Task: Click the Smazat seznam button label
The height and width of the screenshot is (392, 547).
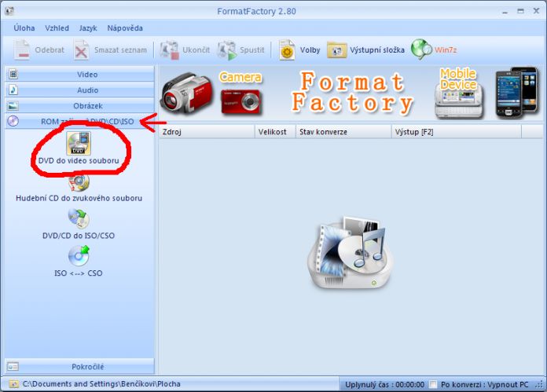Action: tap(120, 49)
